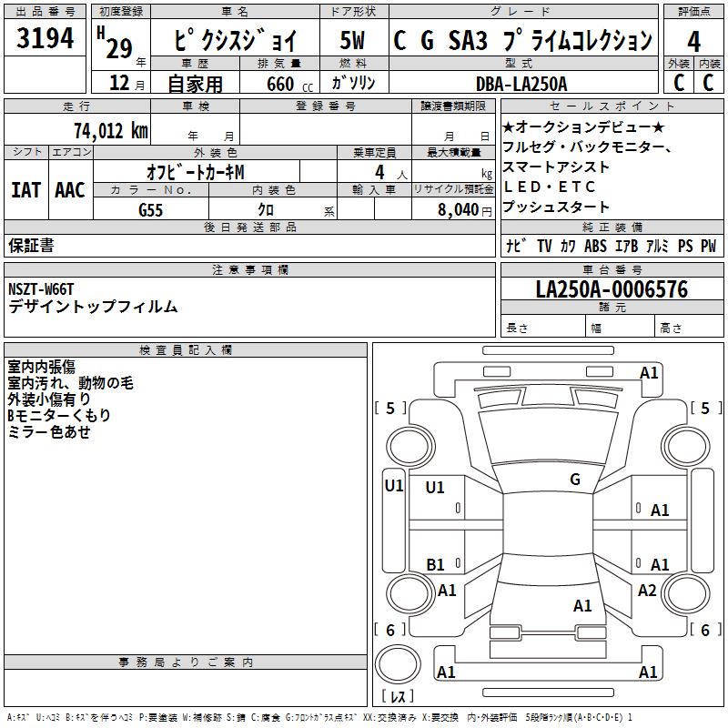728x728 pixels.
Task: Select the shift type IAT
Action: coord(25,190)
